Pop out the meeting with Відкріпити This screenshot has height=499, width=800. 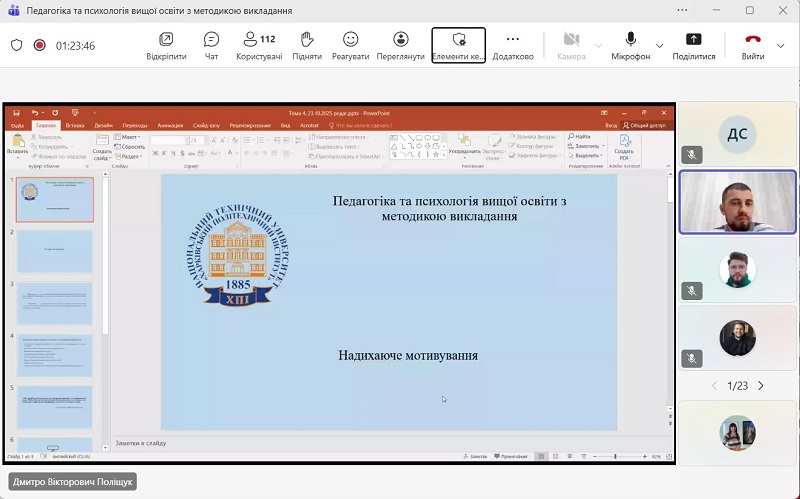166,45
